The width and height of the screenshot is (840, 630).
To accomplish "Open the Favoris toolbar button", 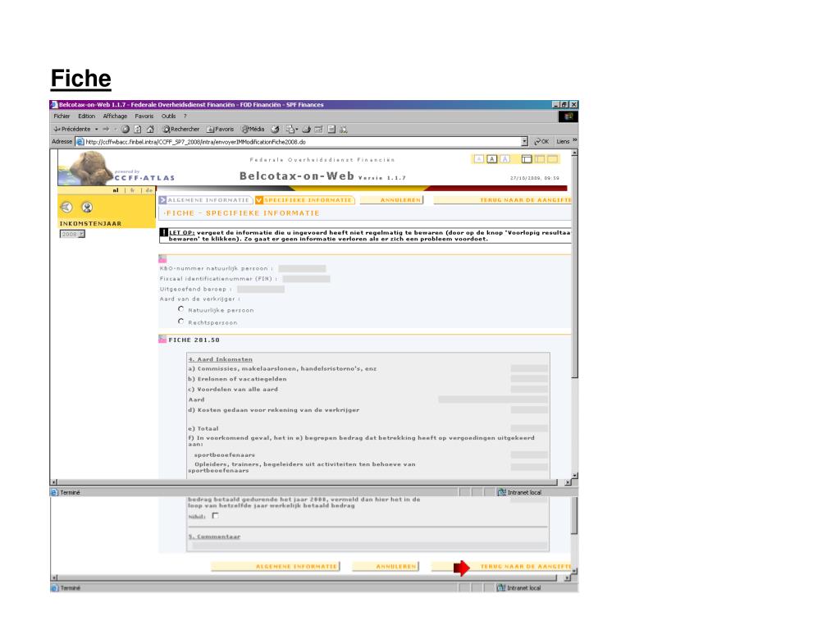I will tap(220, 129).
